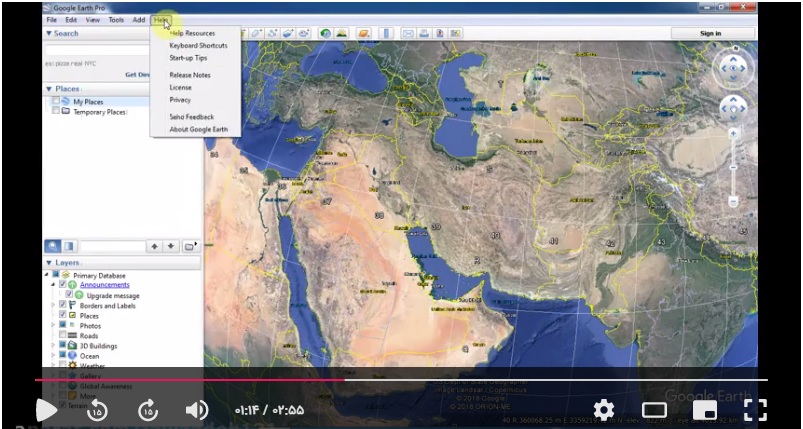
Task: Mute the video with the speaker icon
Action: point(197,409)
